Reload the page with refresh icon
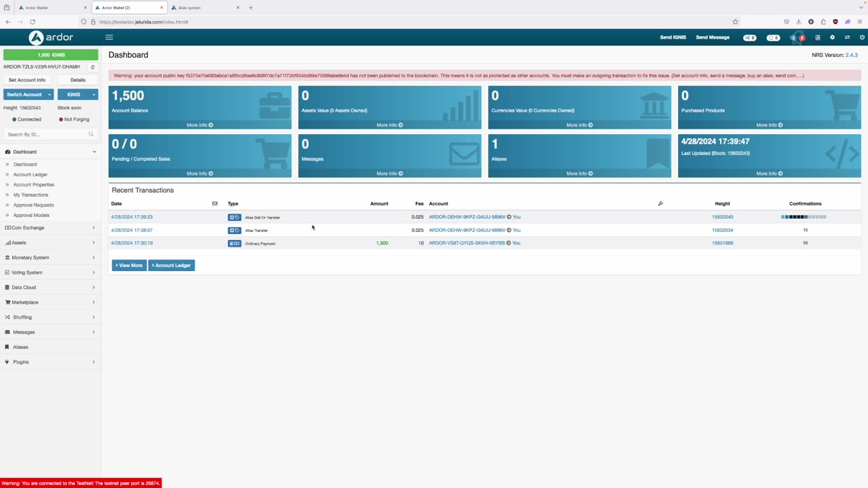The height and width of the screenshot is (488, 868). [x=32, y=22]
